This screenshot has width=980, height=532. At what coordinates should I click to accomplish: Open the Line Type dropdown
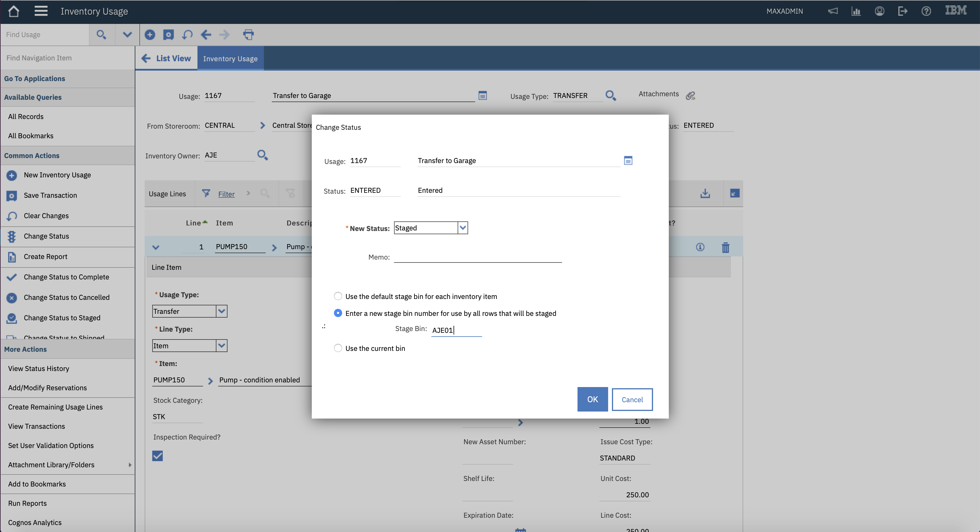[222, 345]
